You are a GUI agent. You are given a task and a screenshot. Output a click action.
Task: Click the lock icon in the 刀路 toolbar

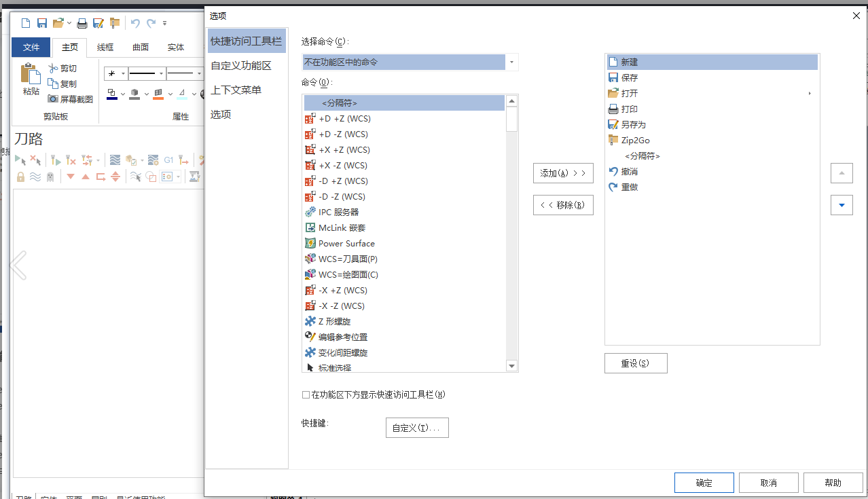[x=20, y=177]
